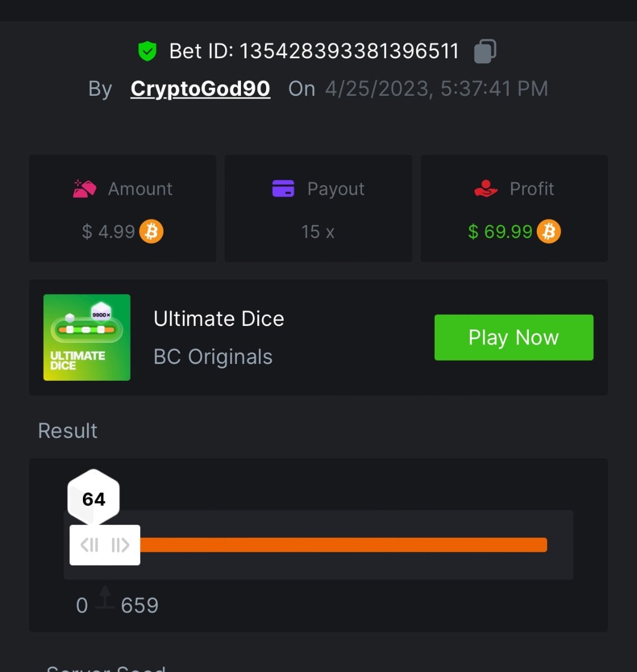Click the green verified shield icon

click(x=147, y=52)
